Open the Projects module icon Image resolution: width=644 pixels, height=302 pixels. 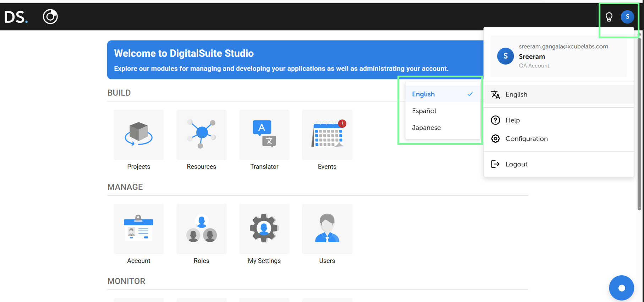(x=138, y=135)
